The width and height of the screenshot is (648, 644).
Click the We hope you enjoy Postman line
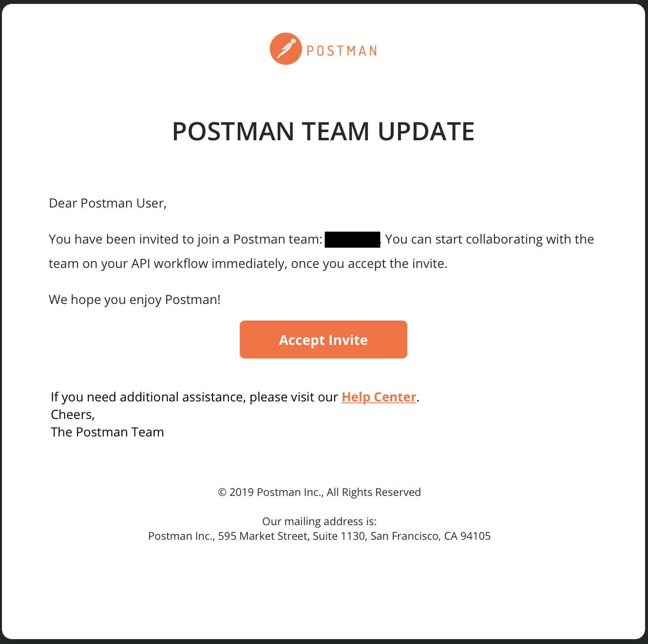point(134,299)
